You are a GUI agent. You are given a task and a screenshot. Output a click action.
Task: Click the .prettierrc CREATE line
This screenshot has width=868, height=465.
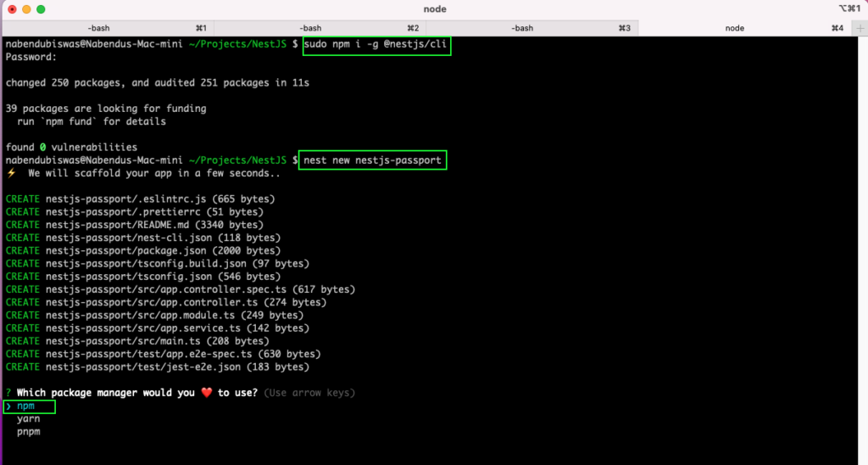pos(135,212)
